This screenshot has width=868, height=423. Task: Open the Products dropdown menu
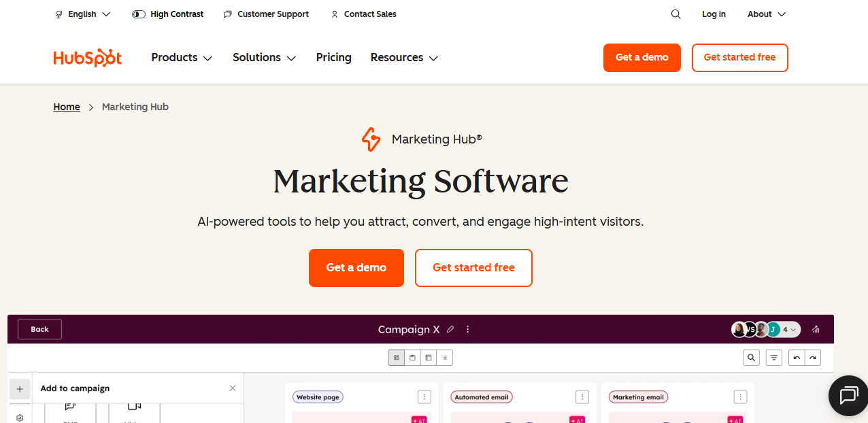[181, 58]
